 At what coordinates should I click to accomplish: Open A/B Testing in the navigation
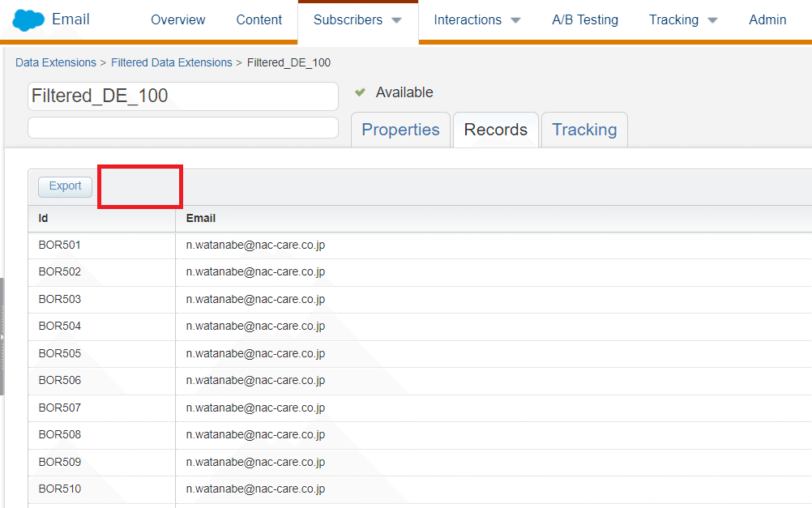click(584, 19)
